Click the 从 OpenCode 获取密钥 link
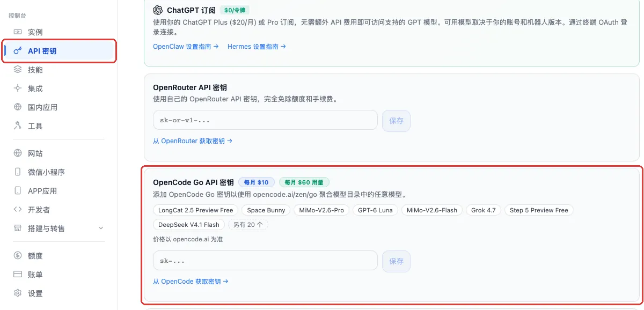The width and height of the screenshot is (644, 310). 191,282
